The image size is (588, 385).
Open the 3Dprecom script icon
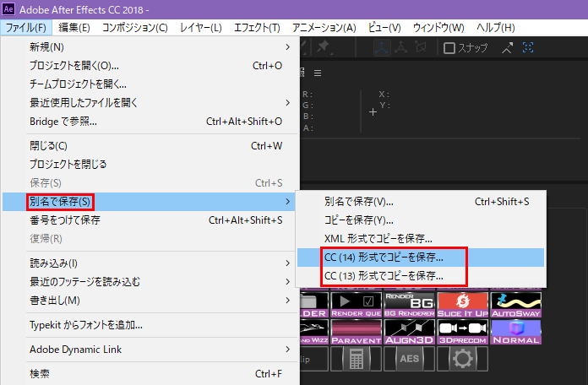click(463, 330)
